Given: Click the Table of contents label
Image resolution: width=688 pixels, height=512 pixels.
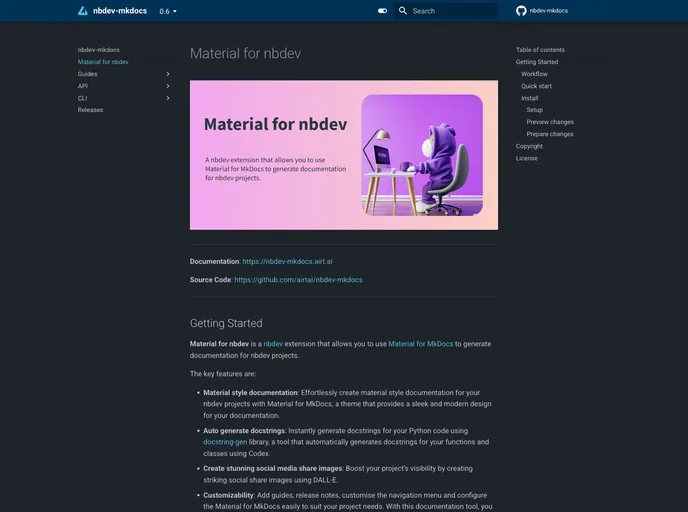Looking at the screenshot, I should pos(540,50).
